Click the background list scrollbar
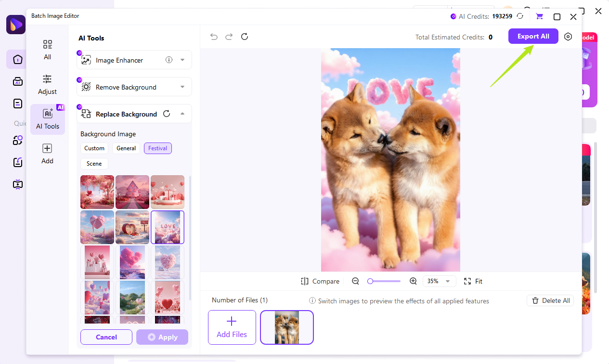This screenshot has width=609, height=364. 190,238
